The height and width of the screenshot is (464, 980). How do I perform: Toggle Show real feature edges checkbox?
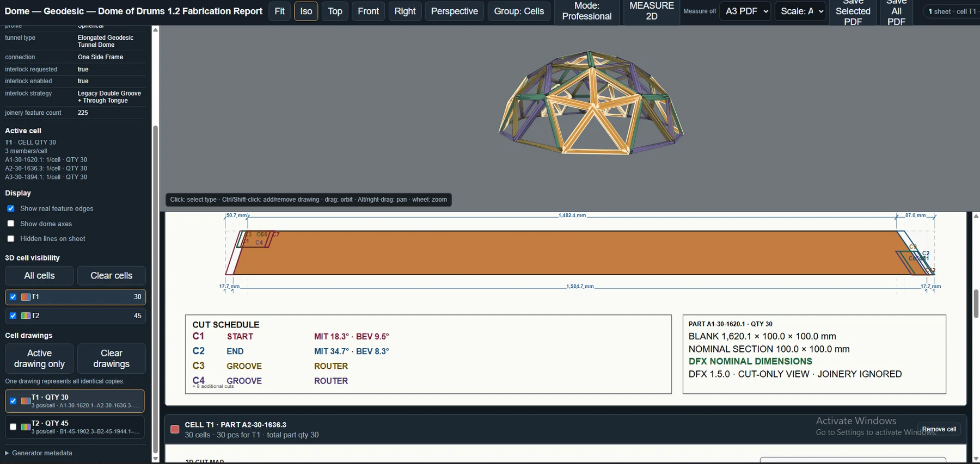[11, 208]
